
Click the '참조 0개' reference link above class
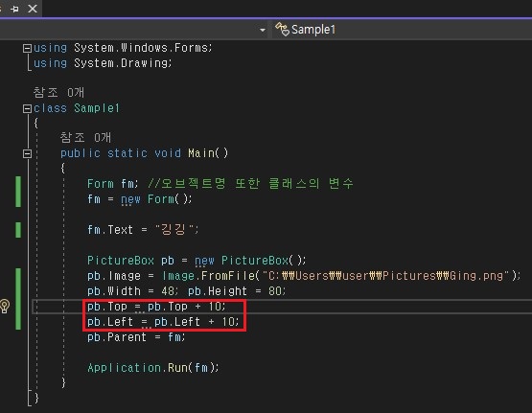(58, 92)
